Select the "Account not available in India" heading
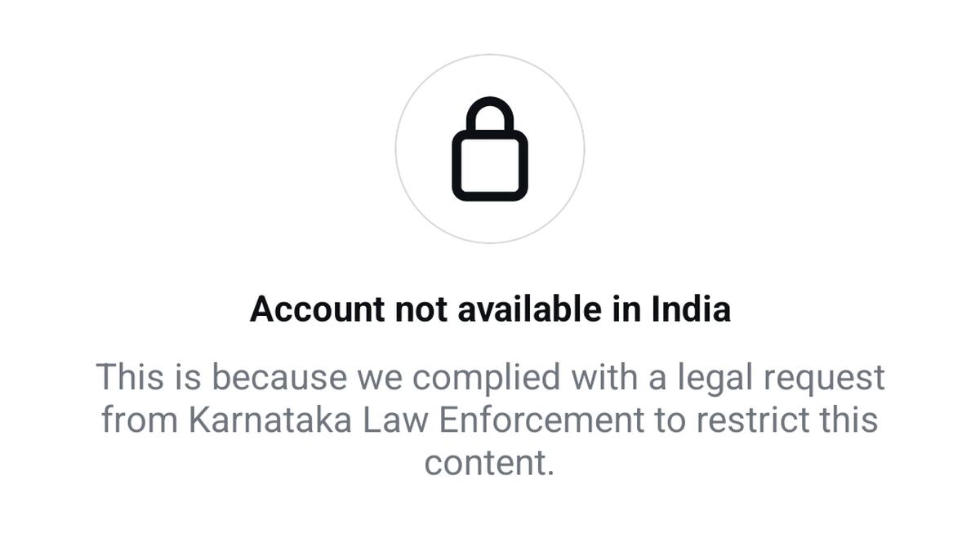Image resolution: width=980 pixels, height=551 pixels. (490, 309)
